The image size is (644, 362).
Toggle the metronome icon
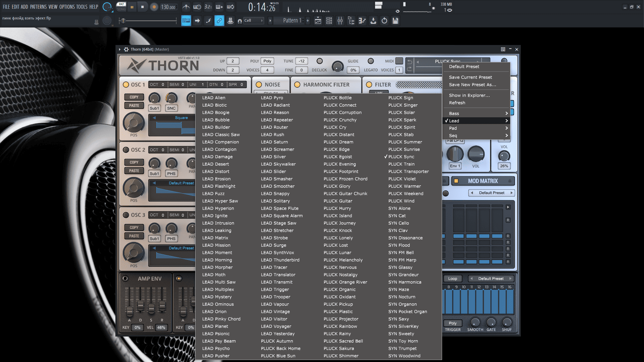pyautogui.click(x=186, y=7)
